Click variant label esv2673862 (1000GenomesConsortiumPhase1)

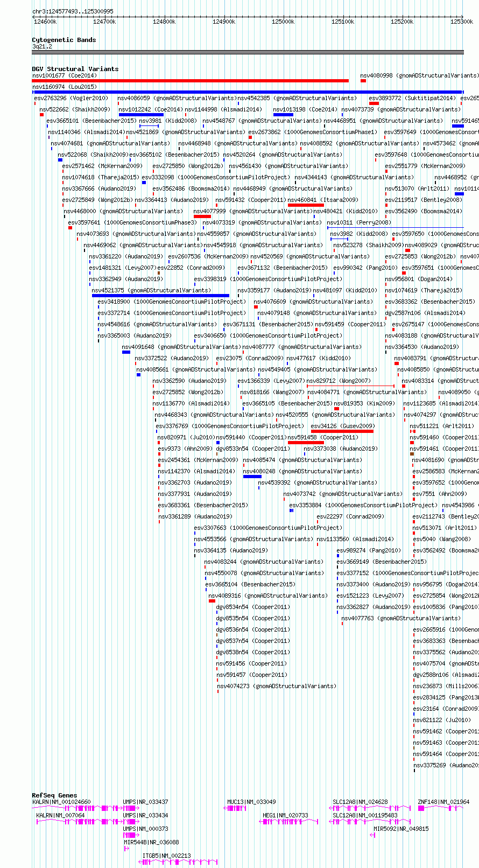coord(313,132)
